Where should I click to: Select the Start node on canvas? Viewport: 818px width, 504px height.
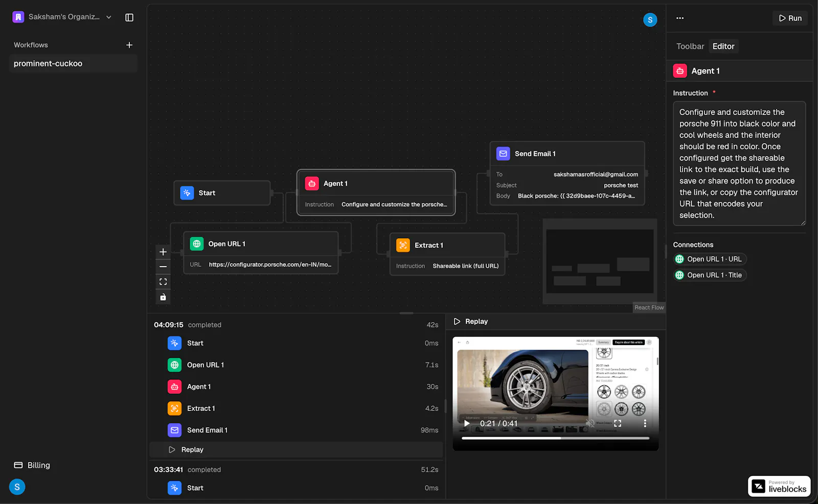coord(222,193)
